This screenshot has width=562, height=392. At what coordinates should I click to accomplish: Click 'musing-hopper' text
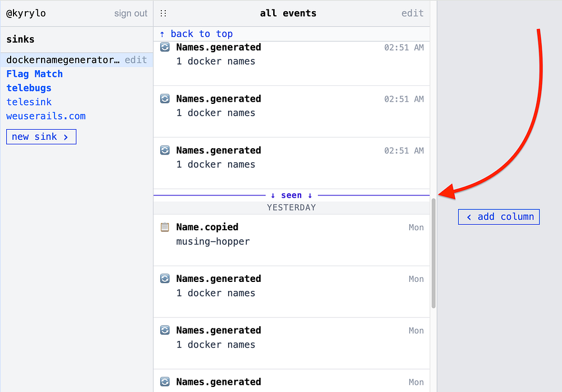(213, 241)
